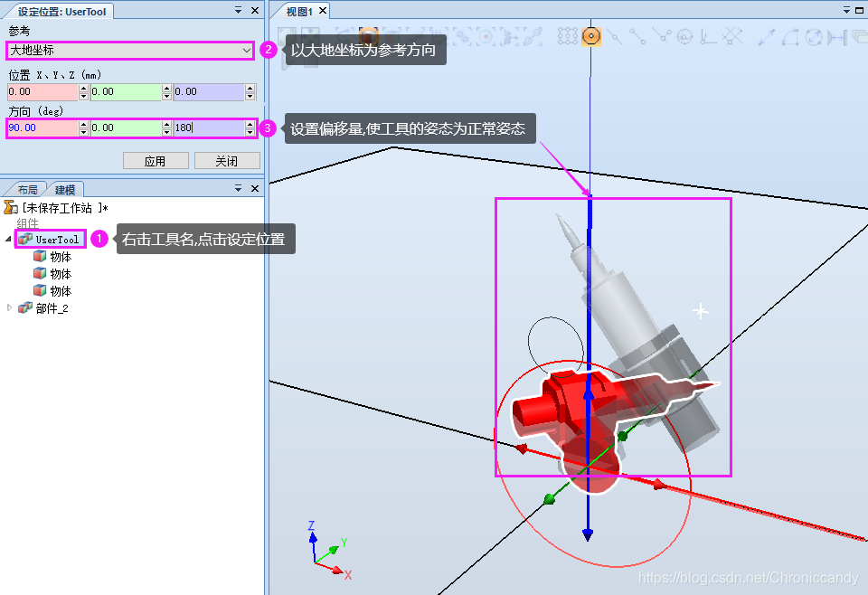This screenshot has width=868, height=595.
Task: Increase position X with its up spinner
Action: [x=83, y=88]
